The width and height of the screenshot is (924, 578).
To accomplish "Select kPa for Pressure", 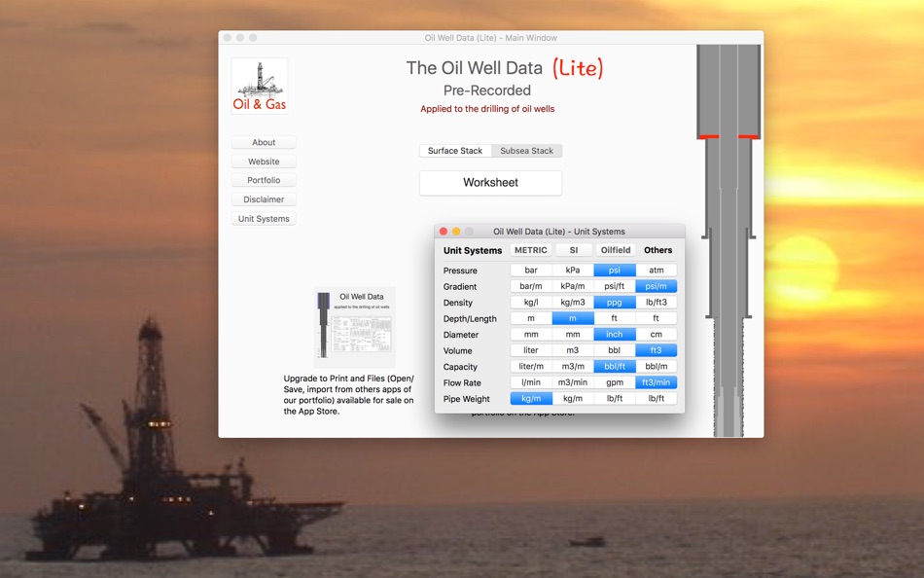I will point(573,271).
